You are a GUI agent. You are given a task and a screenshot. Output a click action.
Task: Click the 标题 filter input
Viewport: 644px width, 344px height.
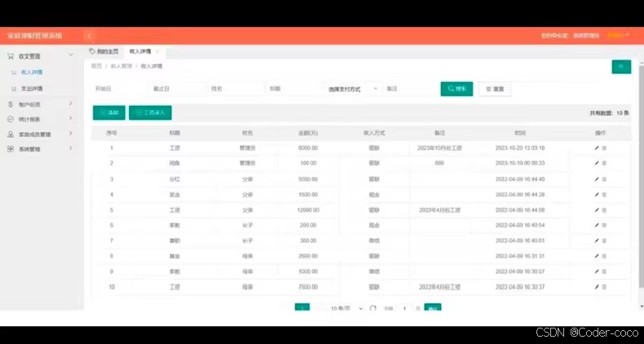point(293,89)
